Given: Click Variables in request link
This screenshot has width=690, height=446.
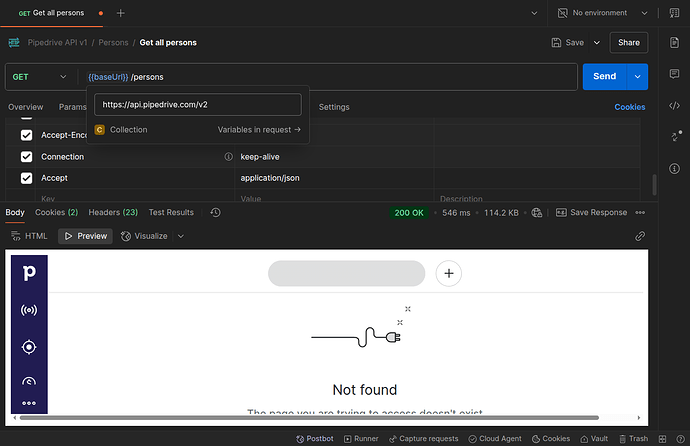Looking at the screenshot, I should (259, 130).
